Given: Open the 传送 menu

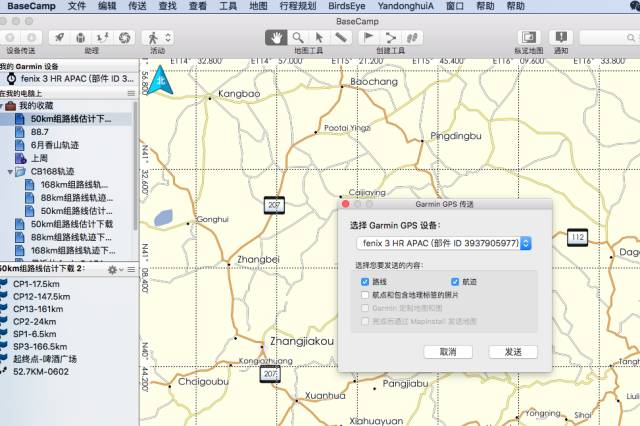Looking at the screenshot, I should coord(137,6).
